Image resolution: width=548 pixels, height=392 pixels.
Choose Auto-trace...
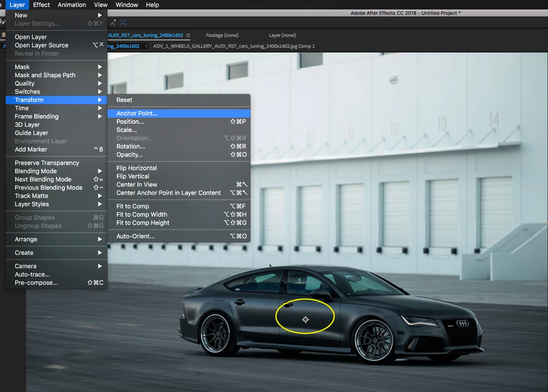(56, 274)
